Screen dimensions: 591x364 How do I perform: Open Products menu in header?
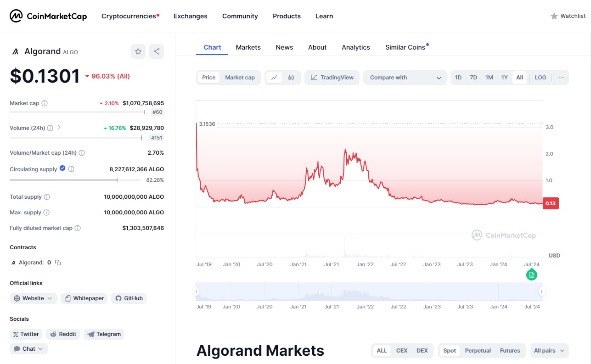point(287,16)
